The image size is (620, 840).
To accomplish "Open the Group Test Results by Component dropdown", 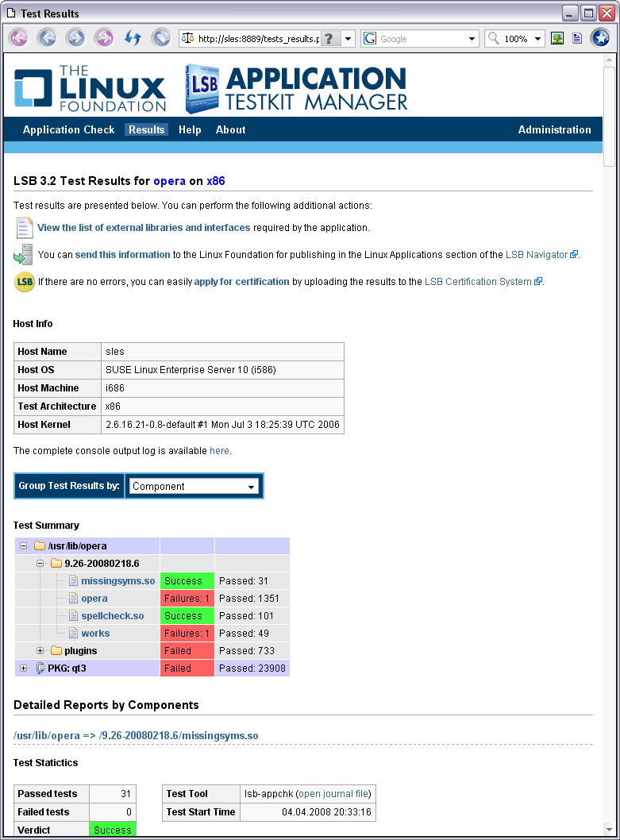I will click(x=194, y=486).
